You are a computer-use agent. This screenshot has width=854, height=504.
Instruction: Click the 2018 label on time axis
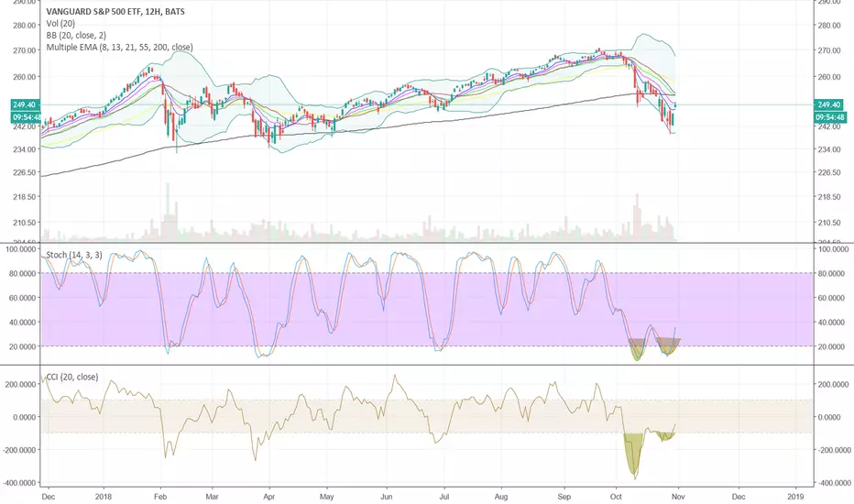(103, 497)
